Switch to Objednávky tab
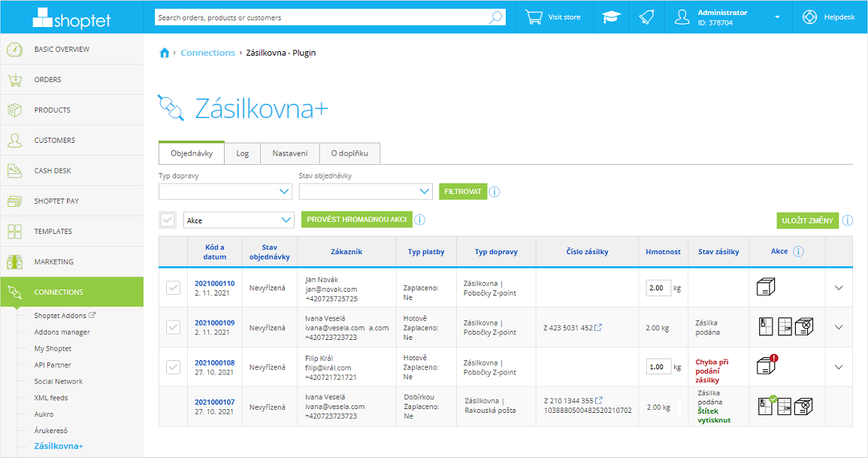Image resolution: width=868 pixels, height=458 pixels. click(x=192, y=153)
